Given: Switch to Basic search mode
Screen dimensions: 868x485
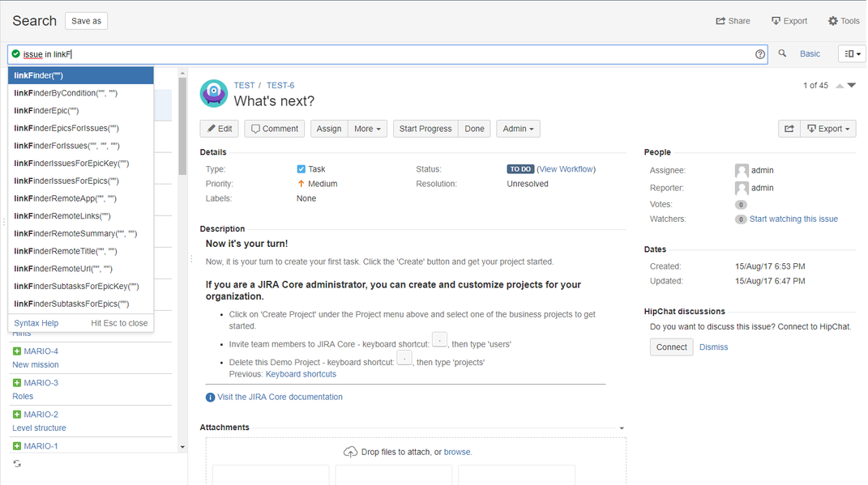Looking at the screenshot, I should (810, 53).
